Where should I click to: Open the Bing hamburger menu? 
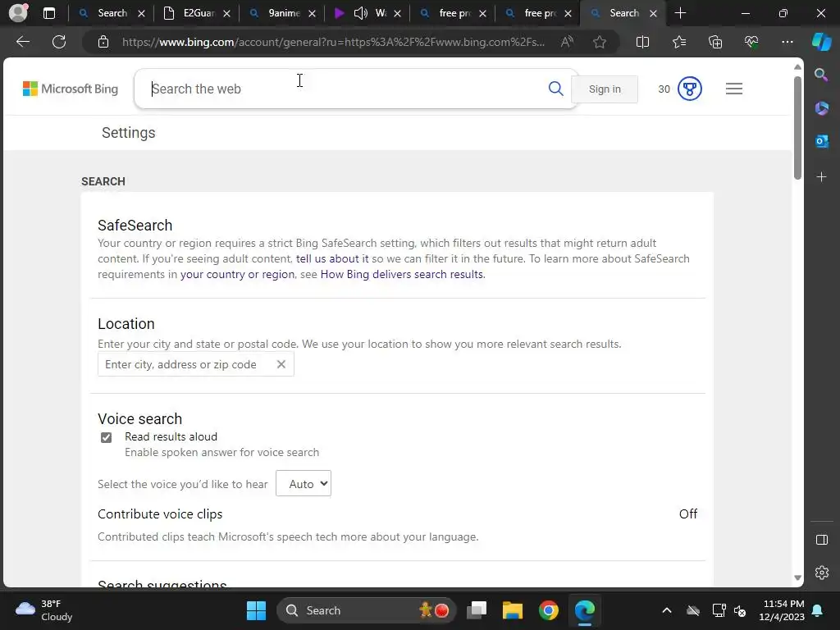[734, 89]
